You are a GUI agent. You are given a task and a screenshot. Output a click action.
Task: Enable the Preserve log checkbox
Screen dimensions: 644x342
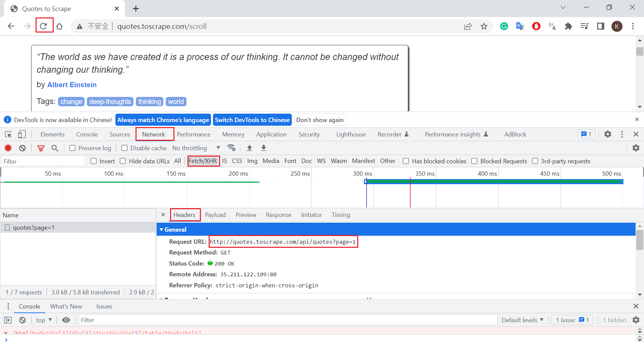coord(72,148)
